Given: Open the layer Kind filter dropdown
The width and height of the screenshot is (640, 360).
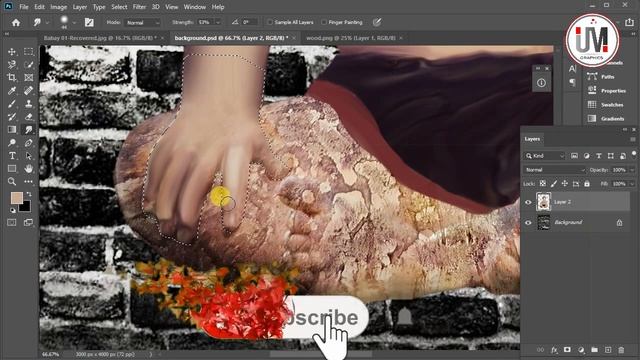Looking at the screenshot, I should [x=544, y=156].
